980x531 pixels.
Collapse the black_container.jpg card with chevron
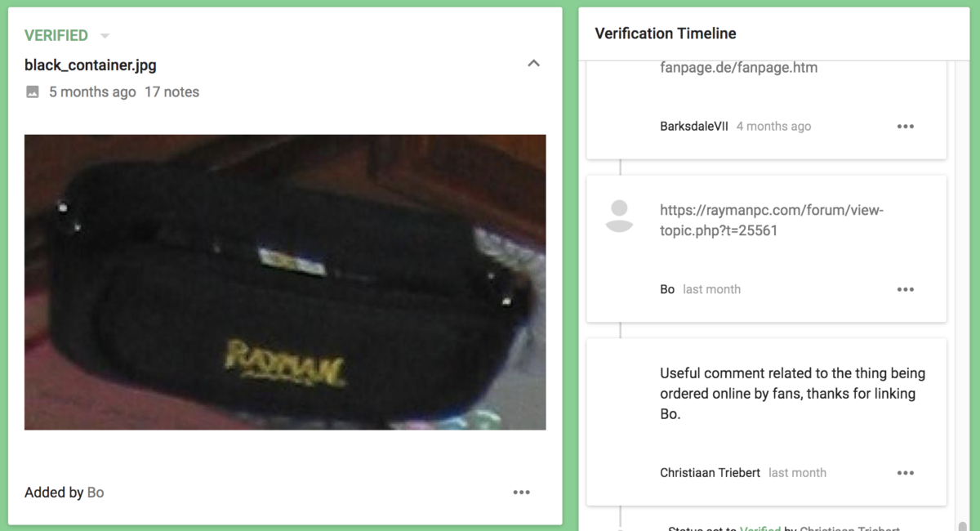coord(534,64)
